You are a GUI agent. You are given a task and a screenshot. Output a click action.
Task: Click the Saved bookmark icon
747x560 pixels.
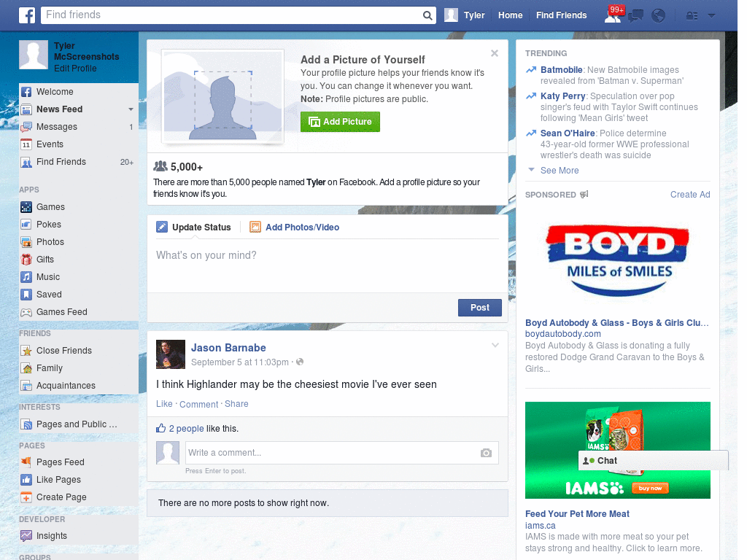click(x=26, y=295)
